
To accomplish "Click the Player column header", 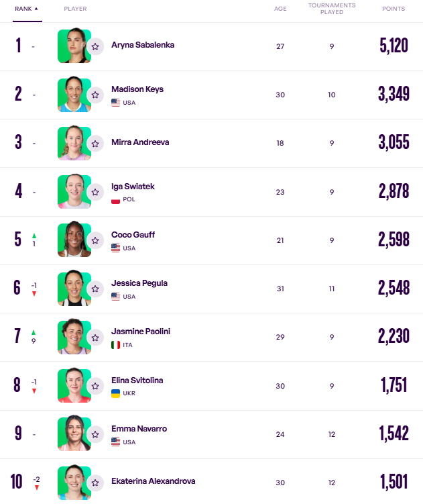I will [75, 9].
